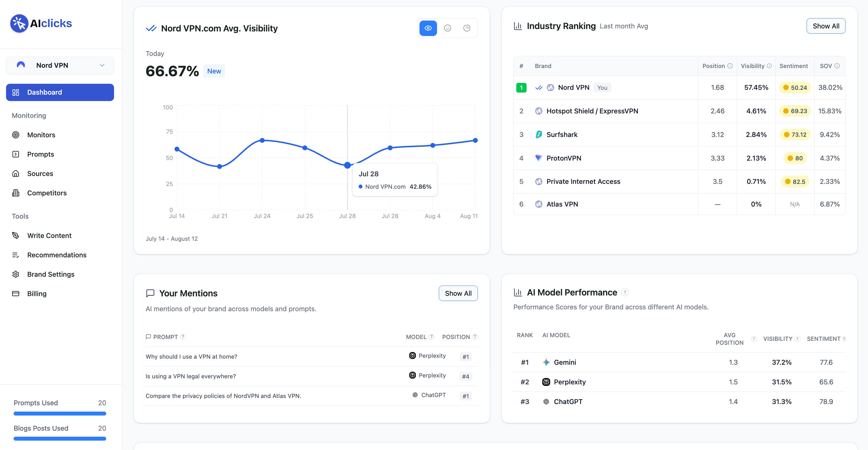Click the Prompts Used progress bar
This screenshot has width=868, height=450.
pyautogui.click(x=60, y=413)
